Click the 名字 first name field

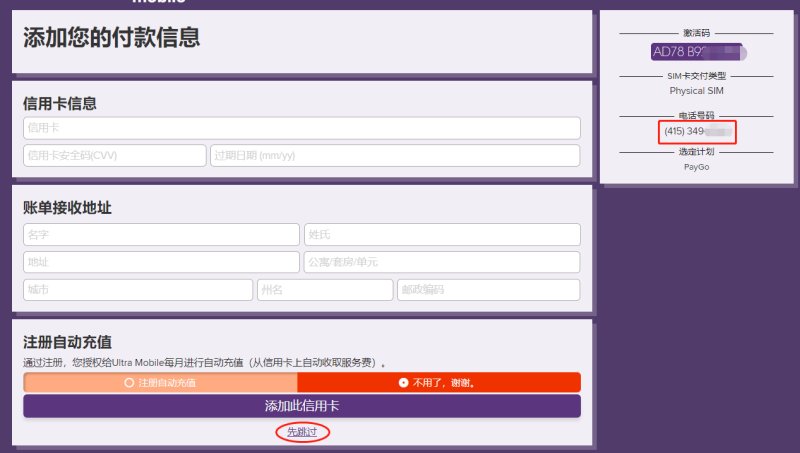[161, 235]
